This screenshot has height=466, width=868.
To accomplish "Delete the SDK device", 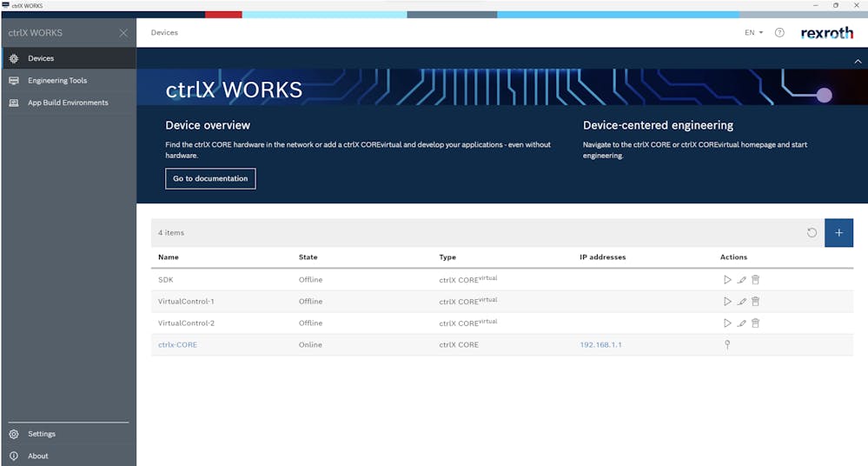I will coord(756,280).
